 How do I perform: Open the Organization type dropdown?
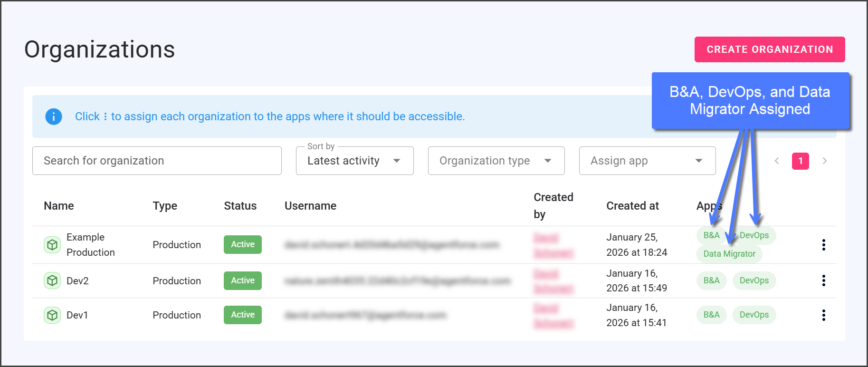click(496, 161)
